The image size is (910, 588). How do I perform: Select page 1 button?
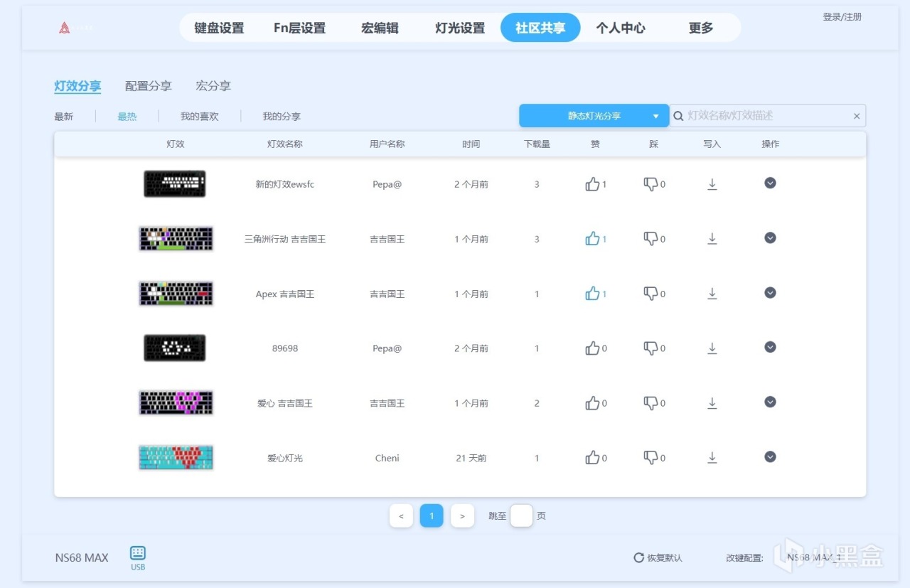click(432, 515)
